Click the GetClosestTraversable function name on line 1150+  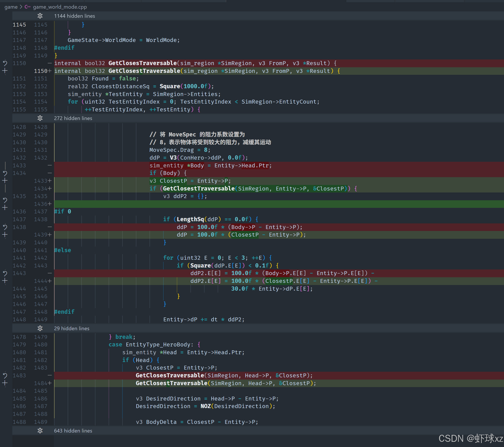click(x=144, y=71)
